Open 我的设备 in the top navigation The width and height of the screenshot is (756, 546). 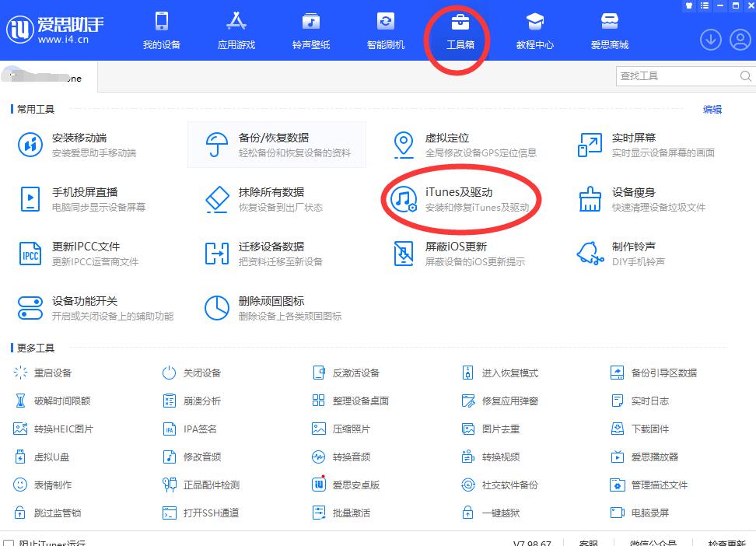point(162,30)
